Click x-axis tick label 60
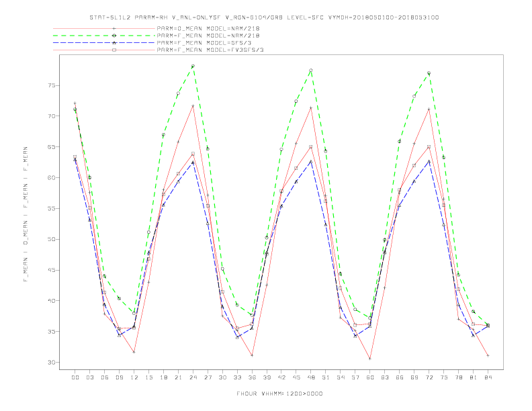The image size is (532, 411). 370,377
